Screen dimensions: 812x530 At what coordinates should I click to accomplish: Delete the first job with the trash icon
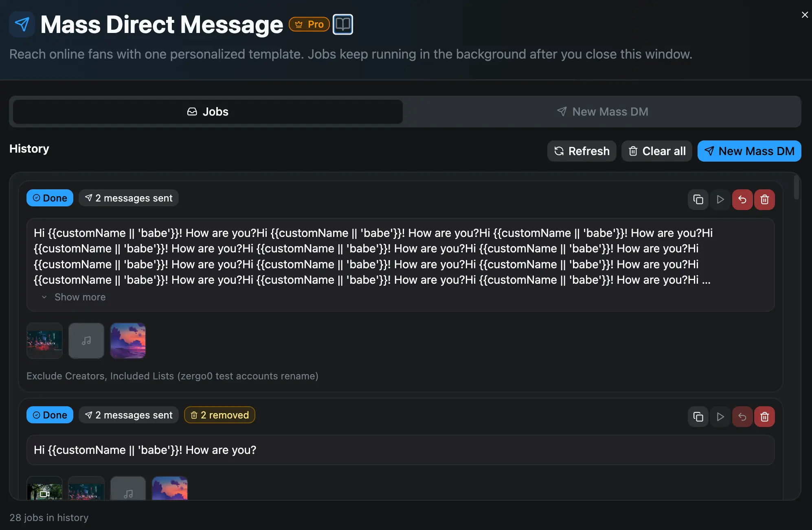764,199
